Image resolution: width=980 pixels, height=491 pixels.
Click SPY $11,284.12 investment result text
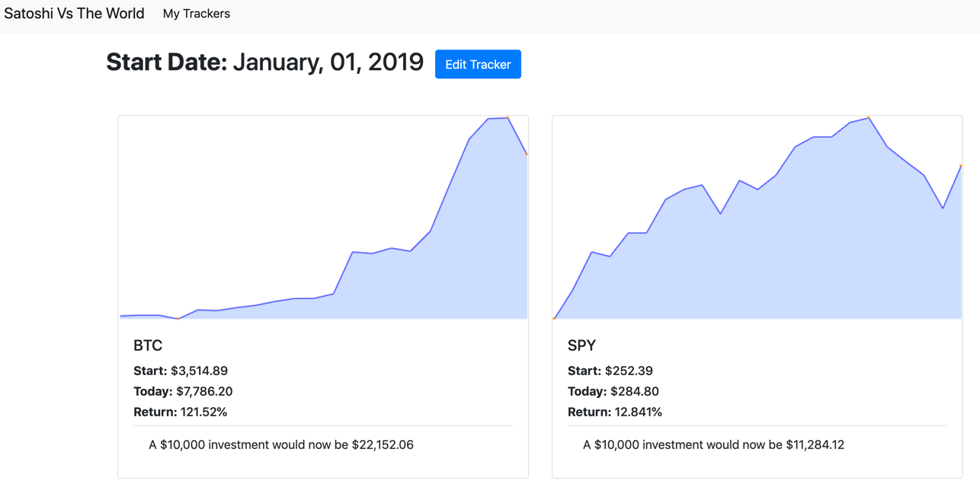coord(713,444)
